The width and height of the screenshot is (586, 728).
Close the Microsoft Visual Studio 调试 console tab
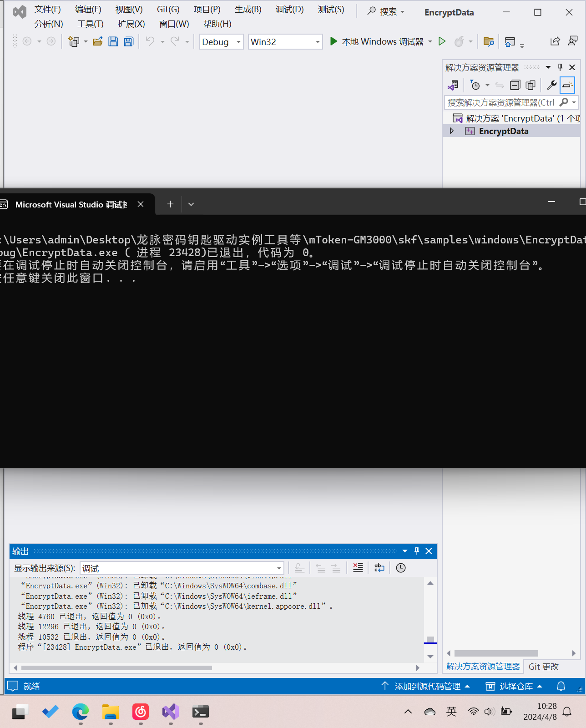(141, 204)
